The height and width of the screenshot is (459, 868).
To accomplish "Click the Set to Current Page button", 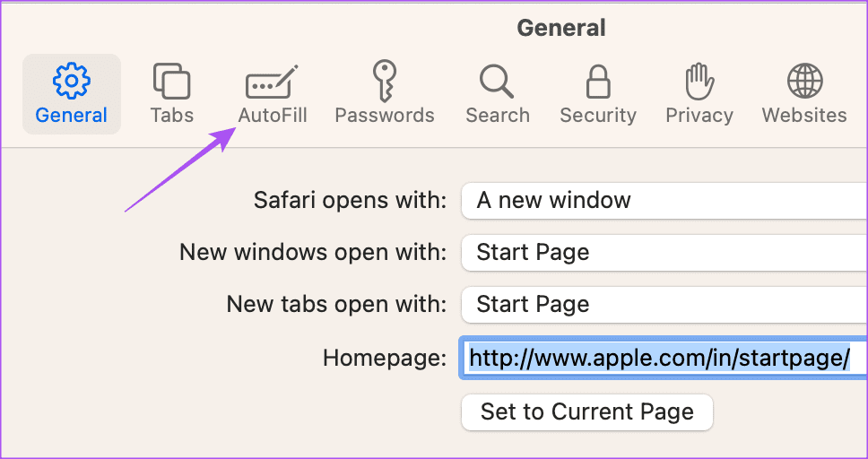I will pyautogui.click(x=586, y=412).
